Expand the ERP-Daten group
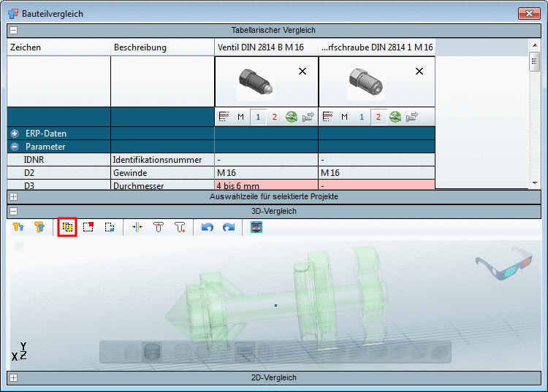Screen dimensions: 548x392 [x=15, y=134]
